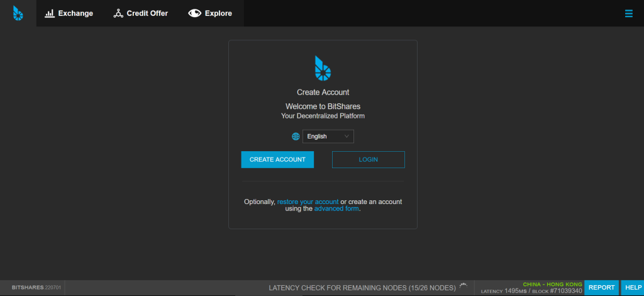Select the Explore label in the navigation bar
This screenshot has height=296, width=644.
218,13
